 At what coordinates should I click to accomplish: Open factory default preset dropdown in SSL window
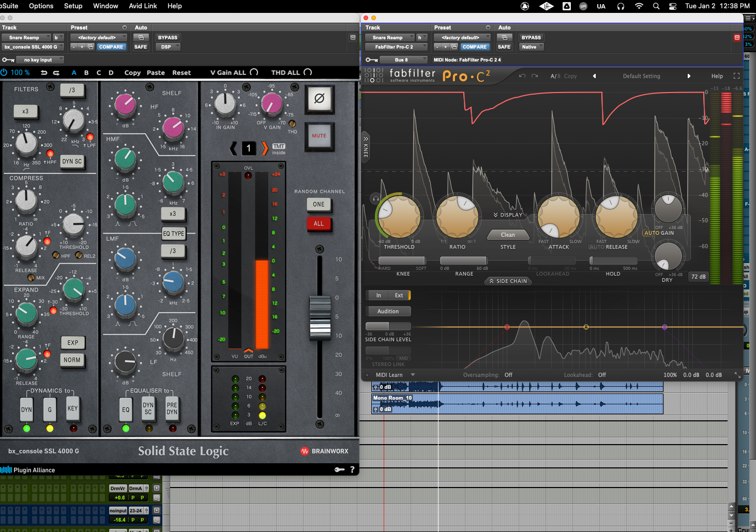click(x=99, y=37)
